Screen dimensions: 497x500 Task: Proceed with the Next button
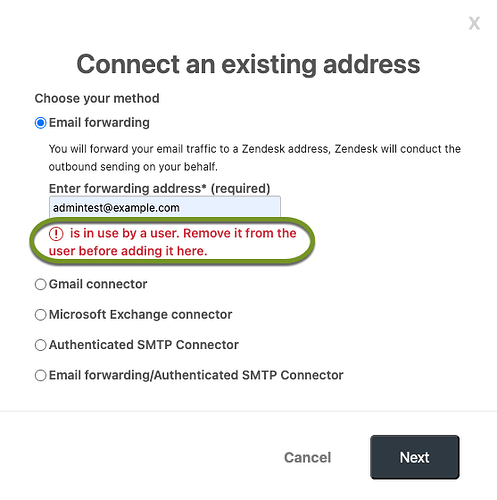(415, 457)
